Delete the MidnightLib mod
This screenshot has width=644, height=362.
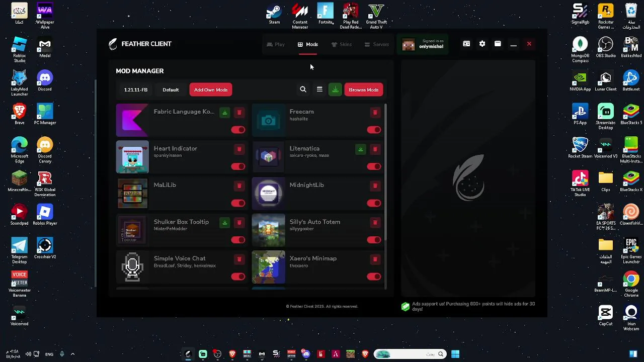[x=375, y=186]
